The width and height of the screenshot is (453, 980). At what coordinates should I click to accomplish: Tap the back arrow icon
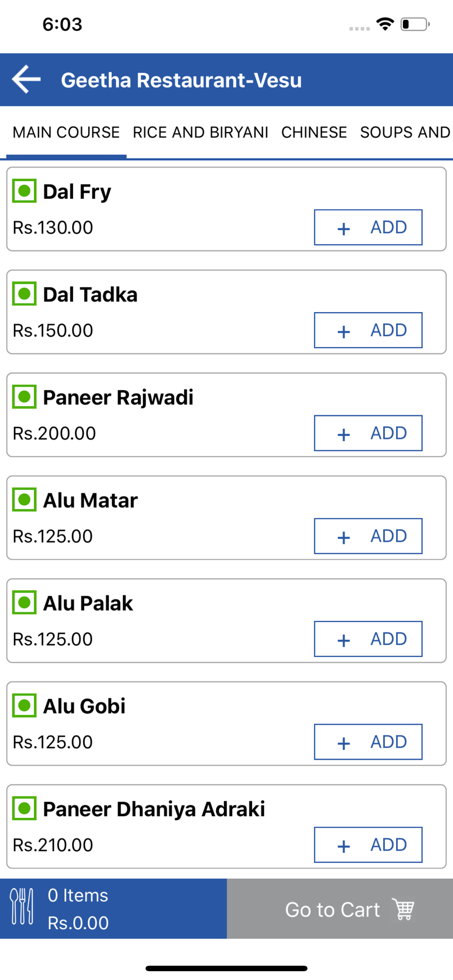pyautogui.click(x=26, y=79)
